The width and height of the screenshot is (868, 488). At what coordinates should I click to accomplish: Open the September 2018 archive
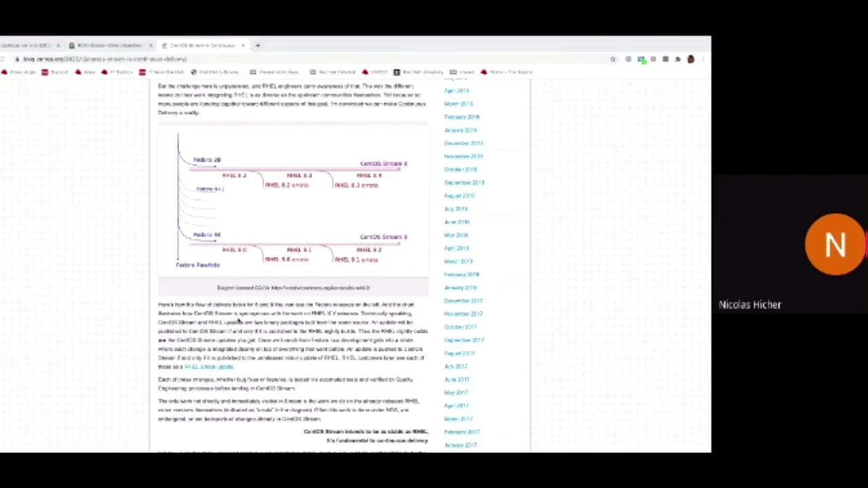click(x=465, y=182)
